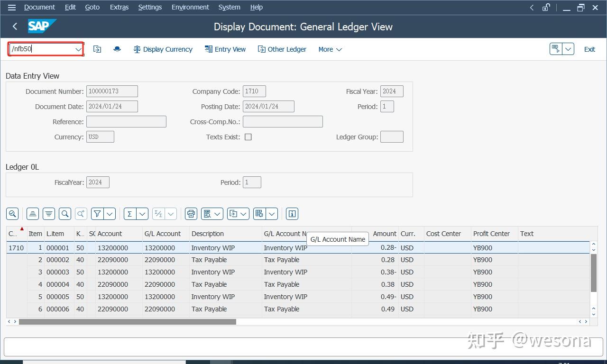This screenshot has height=364, width=607.
Task: Click the Print icon in the list toolbar
Action: click(x=191, y=214)
